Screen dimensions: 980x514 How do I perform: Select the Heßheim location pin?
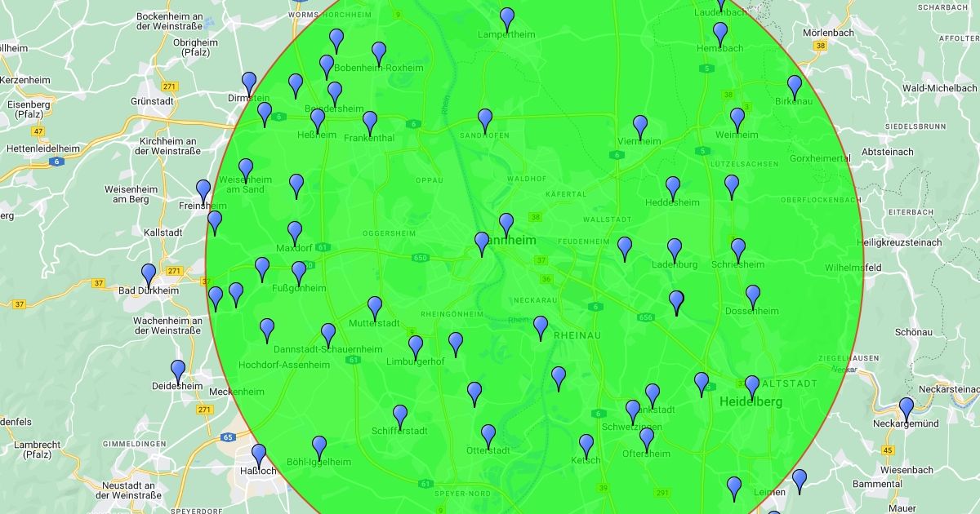(x=318, y=121)
